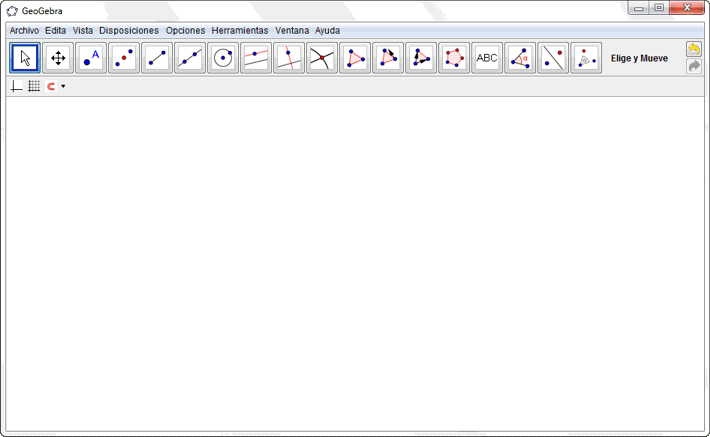Click the redo arrow icon

click(694, 66)
